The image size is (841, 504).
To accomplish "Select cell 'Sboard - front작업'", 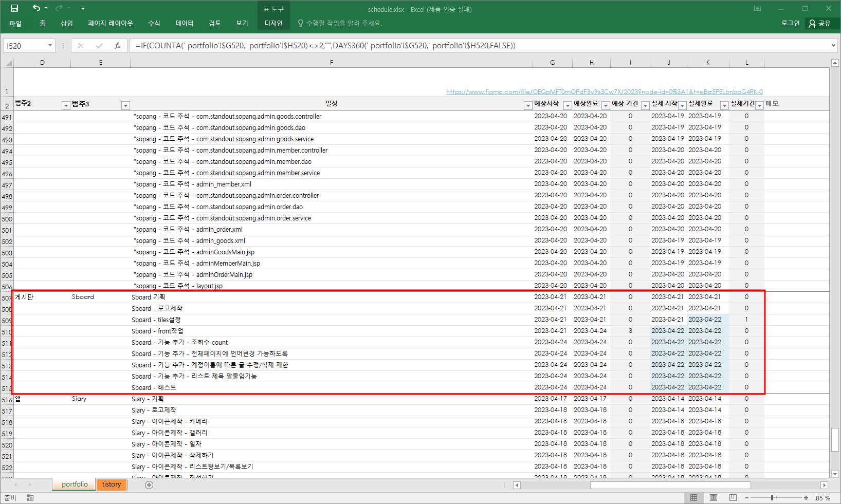I will [332, 331].
